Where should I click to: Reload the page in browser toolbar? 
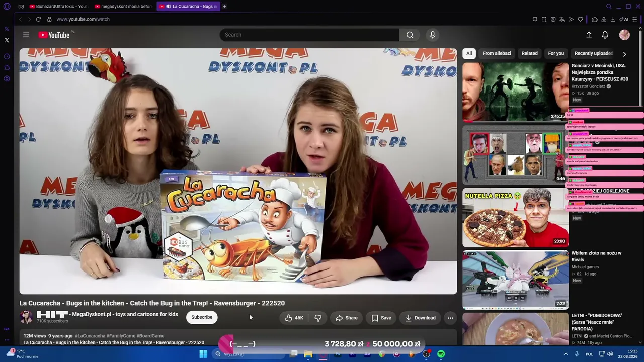[x=38, y=19]
